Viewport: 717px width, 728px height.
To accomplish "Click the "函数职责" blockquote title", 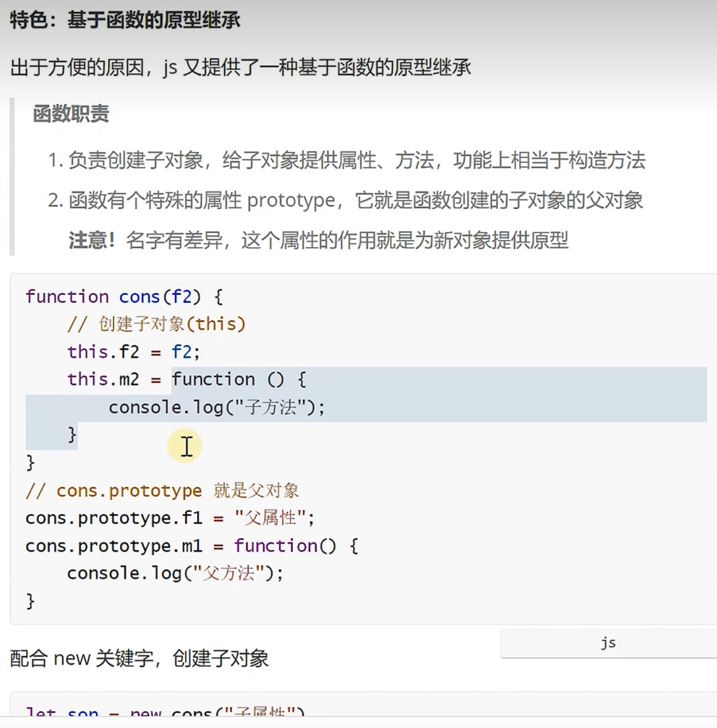I will tap(71, 114).
